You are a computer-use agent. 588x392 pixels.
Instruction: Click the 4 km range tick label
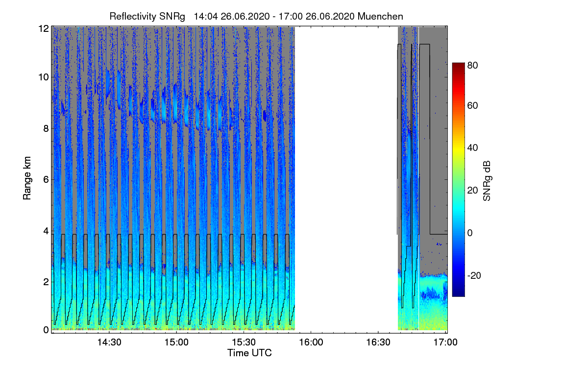46,231
